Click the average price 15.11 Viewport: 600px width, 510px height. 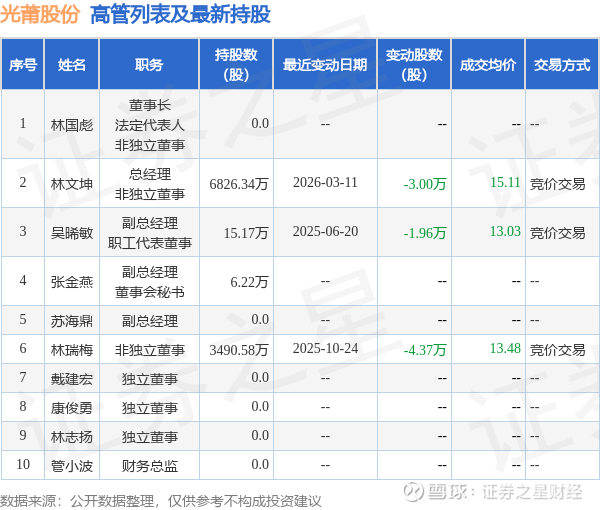pyautogui.click(x=505, y=182)
